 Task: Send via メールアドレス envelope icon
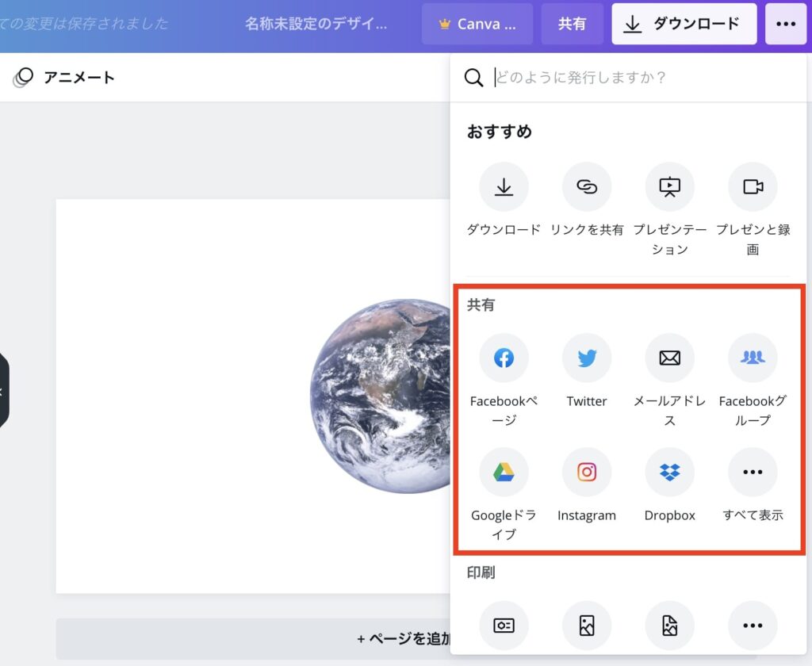(669, 358)
